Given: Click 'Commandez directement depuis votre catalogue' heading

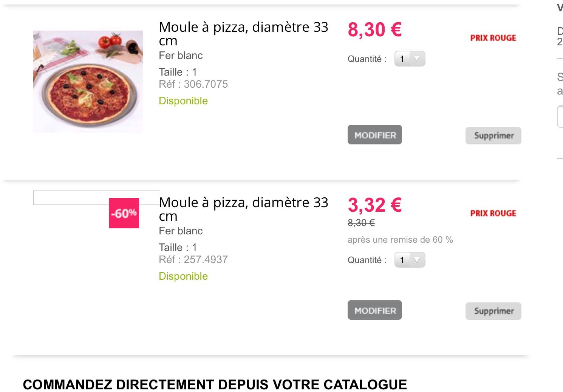Looking at the screenshot, I should point(215,384).
